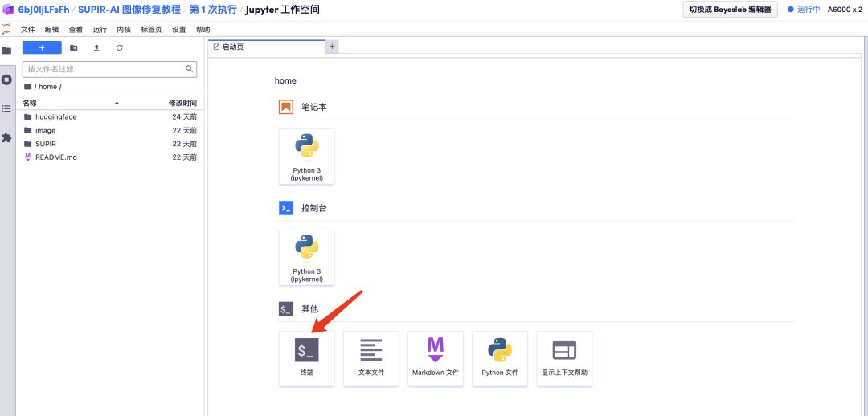Show running terminals and kernels sidebar
Screen dimensions: 868x416
click(x=7, y=80)
